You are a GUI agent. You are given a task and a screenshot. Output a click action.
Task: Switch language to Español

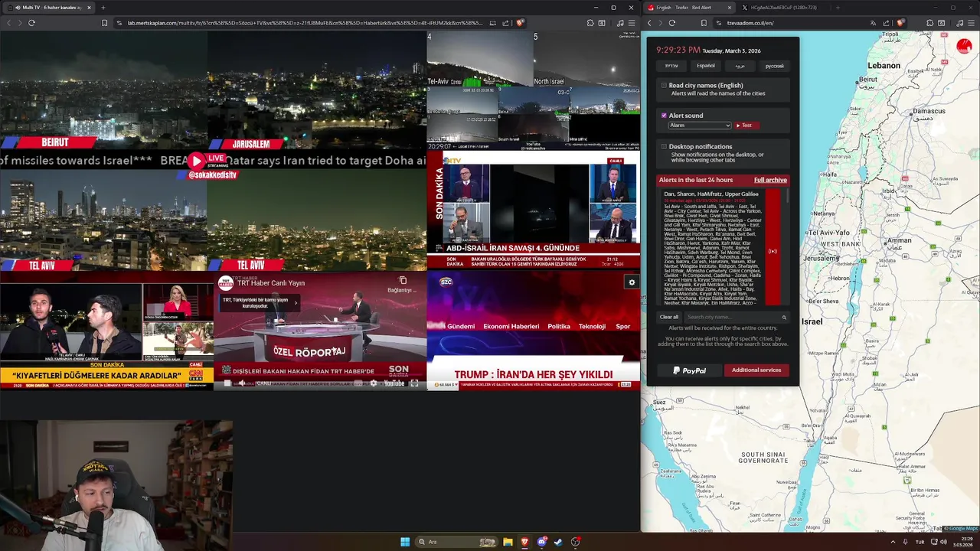tap(706, 66)
